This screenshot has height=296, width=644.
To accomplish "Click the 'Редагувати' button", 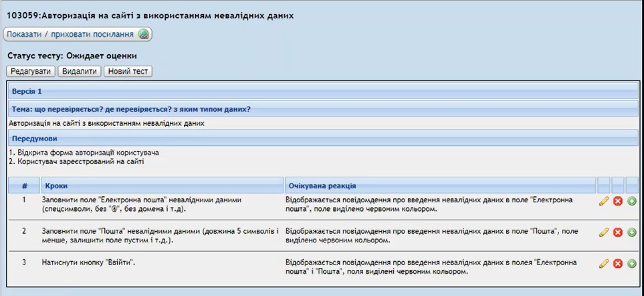I will [x=31, y=71].
